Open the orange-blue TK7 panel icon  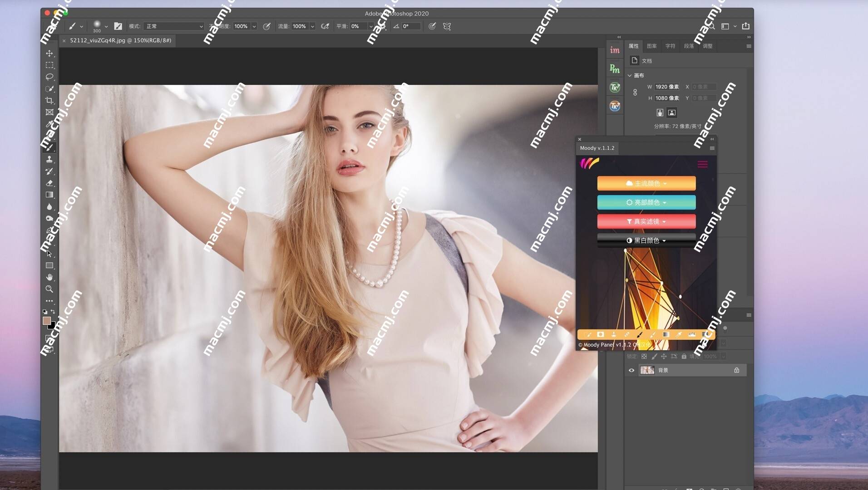tap(615, 106)
